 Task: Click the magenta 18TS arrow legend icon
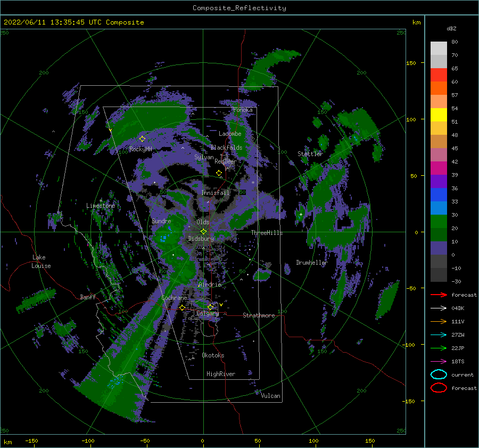439,362
